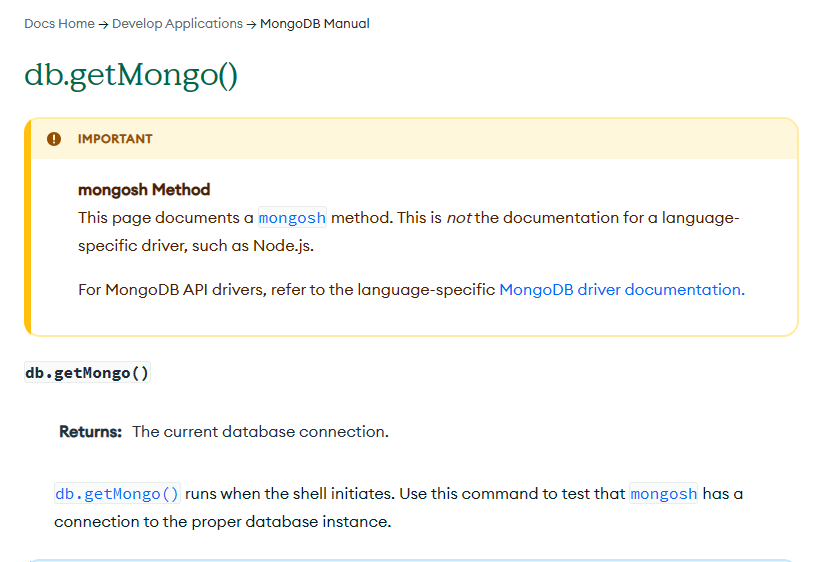The height and width of the screenshot is (562, 821).
Task: Click the arrow before MongoDB Manual
Action: pyautogui.click(x=251, y=23)
